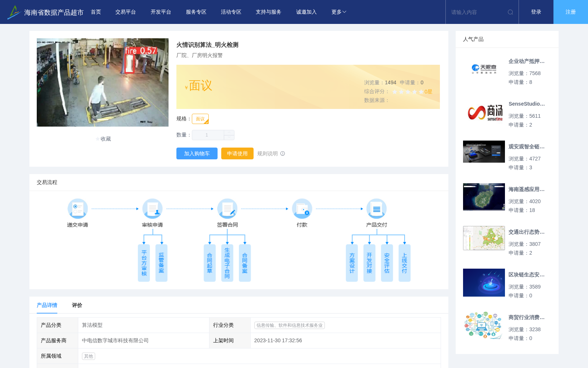
Task: Open 区块链生态安 title link
Action: pyautogui.click(x=527, y=275)
